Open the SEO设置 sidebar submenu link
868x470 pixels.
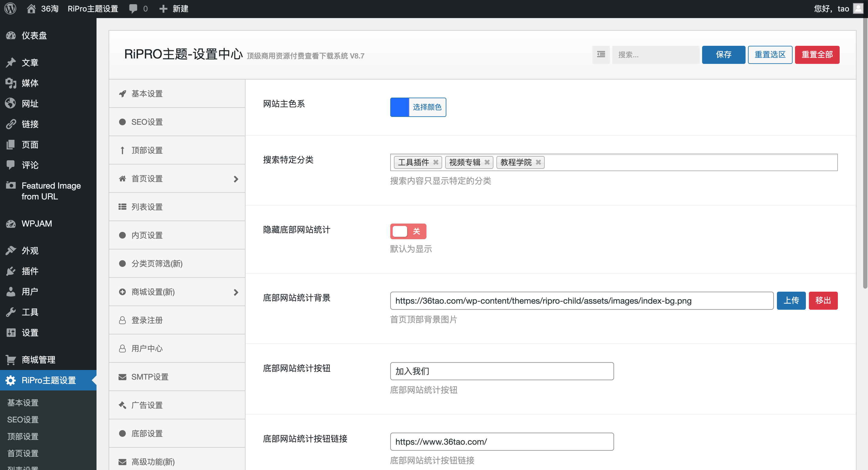coord(23,419)
